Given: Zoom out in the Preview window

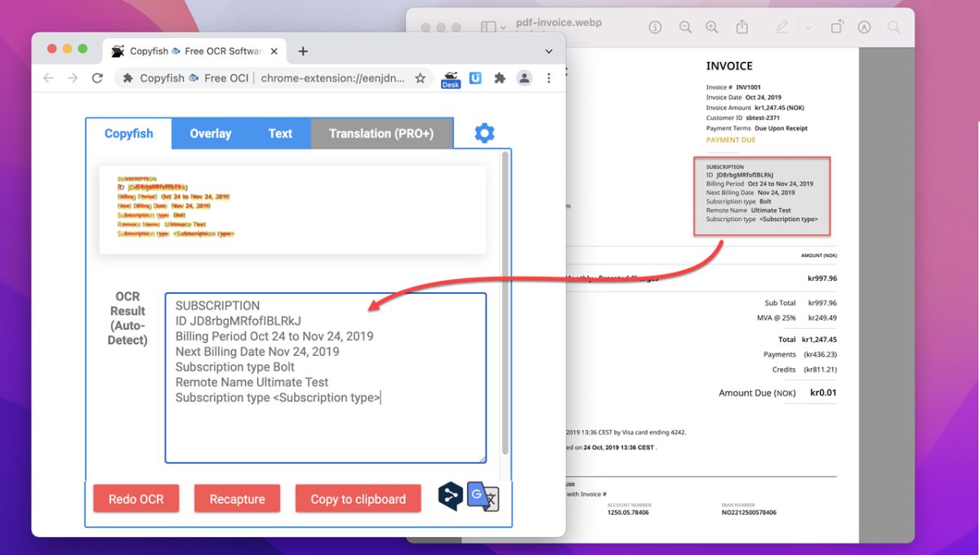Looking at the screenshot, I should coord(685,28).
